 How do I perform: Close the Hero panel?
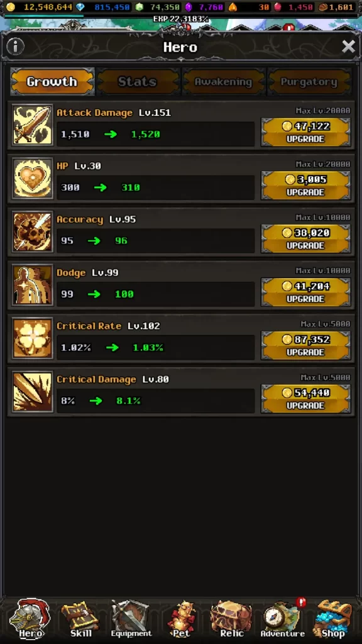tap(348, 47)
